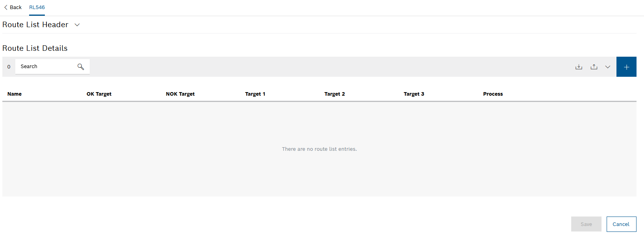Viewport: 644px width, 237px height.
Task: Click the Target 1 column header
Action: [x=255, y=94]
